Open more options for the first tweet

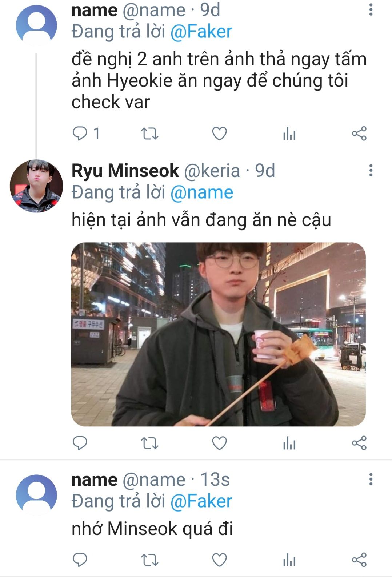point(371,10)
